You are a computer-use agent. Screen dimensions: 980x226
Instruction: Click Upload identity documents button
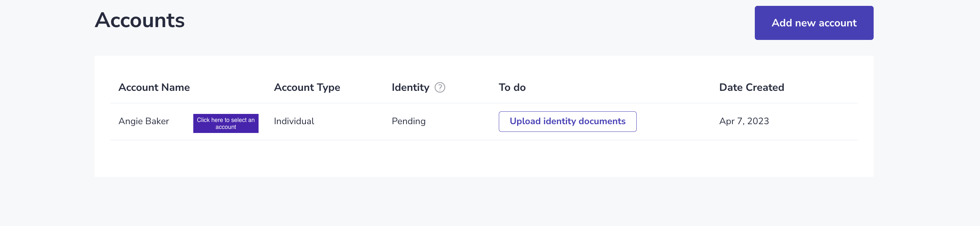tap(567, 122)
